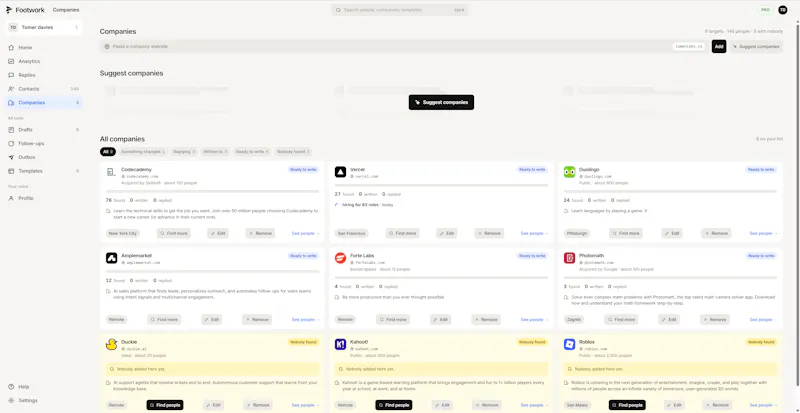The width and height of the screenshot is (800, 413).
Task: Click the large black Suggest companies button
Action: tap(441, 102)
